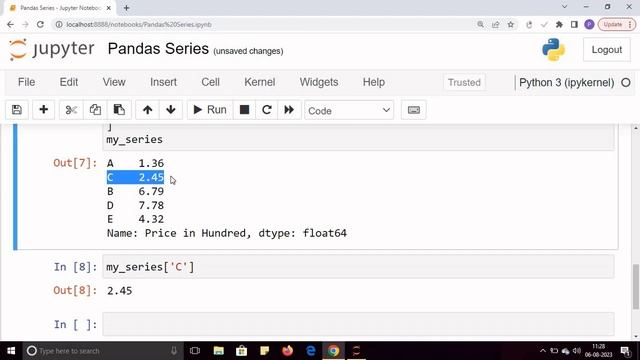Viewport: 640px width, 360px height.
Task: Toggle browser side panel icon
Action: (x=574, y=24)
